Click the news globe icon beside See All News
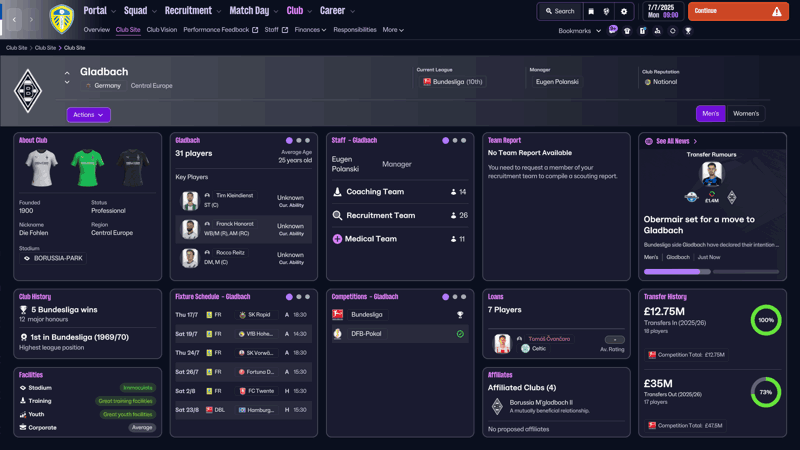This screenshot has height=450, width=800. click(648, 141)
